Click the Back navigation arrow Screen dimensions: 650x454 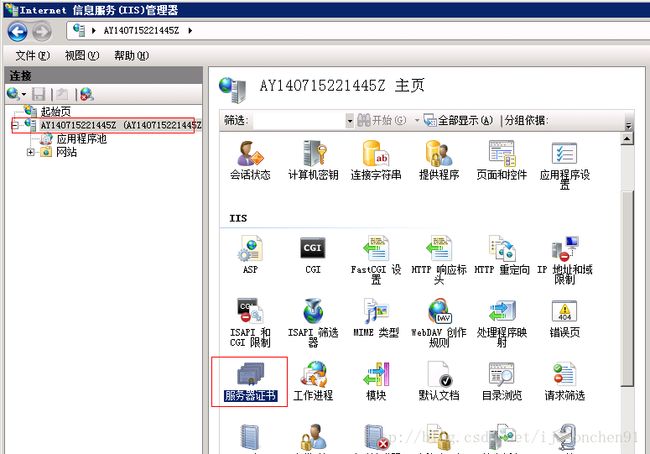(x=17, y=32)
